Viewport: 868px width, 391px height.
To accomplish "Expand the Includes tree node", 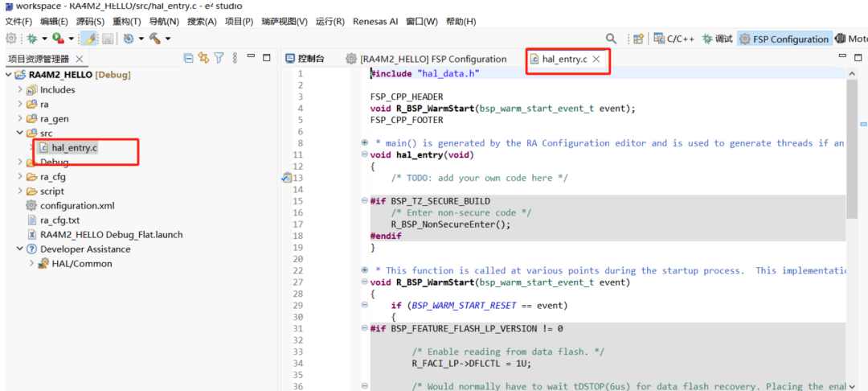I will [20, 90].
